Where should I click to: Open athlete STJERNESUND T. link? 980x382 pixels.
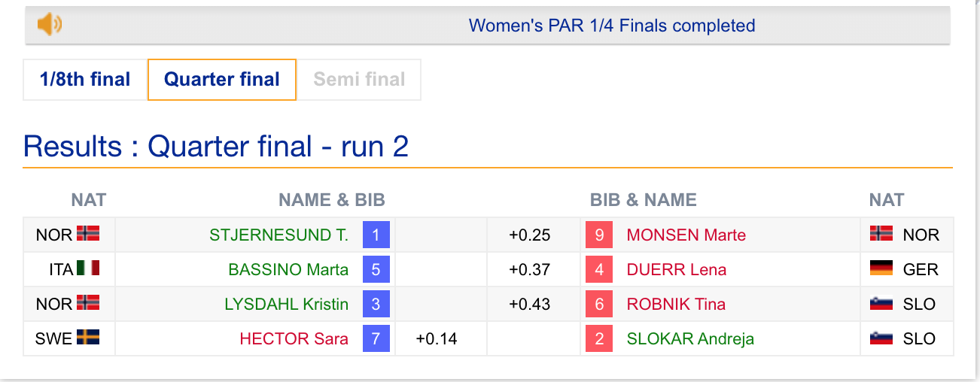[x=279, y=235]
